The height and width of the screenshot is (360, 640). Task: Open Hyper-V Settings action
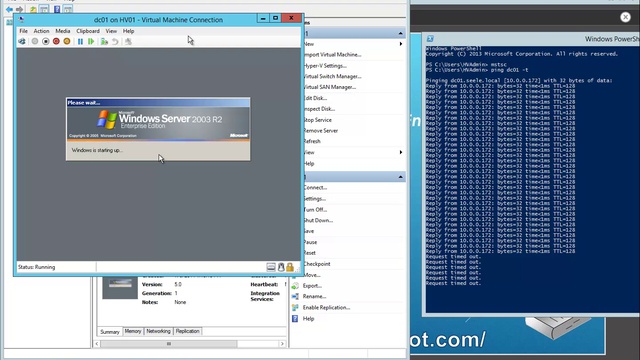(325, 66)
